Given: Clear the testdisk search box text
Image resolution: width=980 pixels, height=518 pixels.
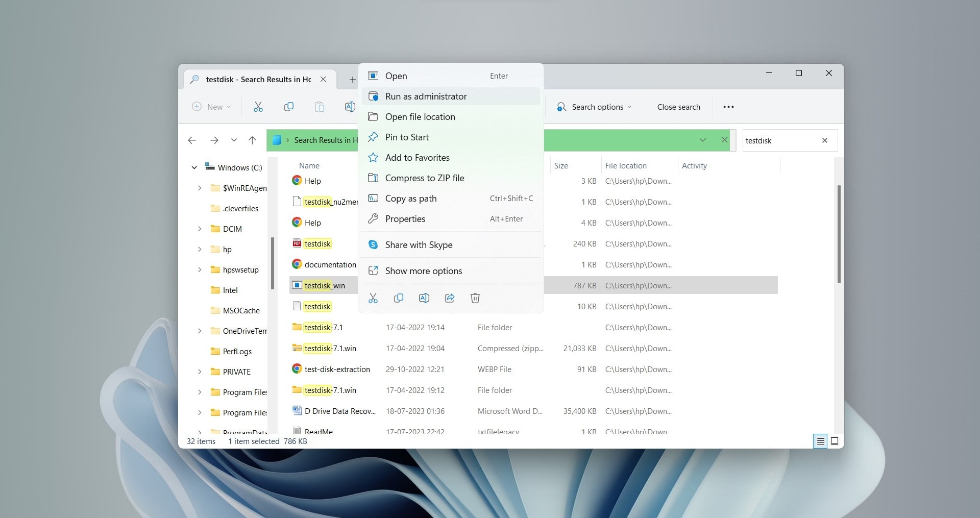Looking at the screenshot, I should point(824,140).
